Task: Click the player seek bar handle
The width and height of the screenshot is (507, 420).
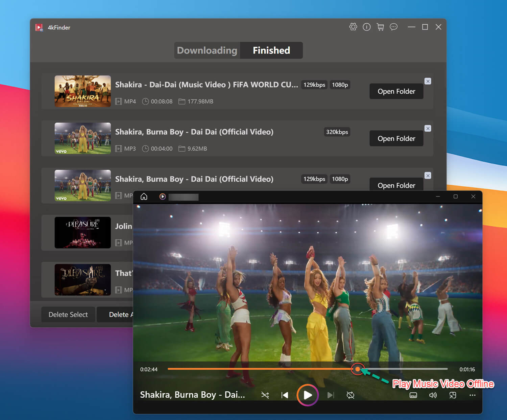Action: pyautogui.click(x=358, y=369)
